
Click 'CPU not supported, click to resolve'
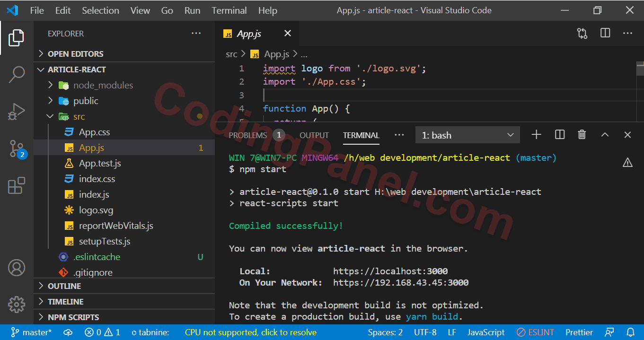[250, 332]
